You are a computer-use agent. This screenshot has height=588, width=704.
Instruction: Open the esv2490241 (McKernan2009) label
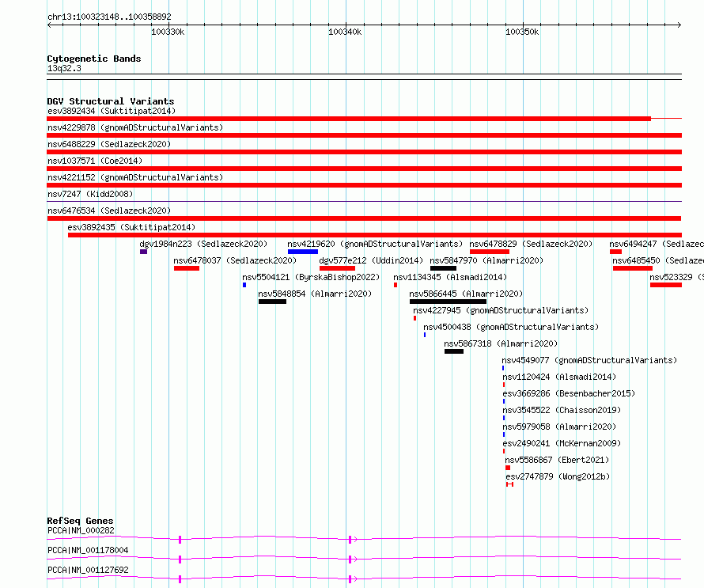pyautogui.click(x=562, y=443)
